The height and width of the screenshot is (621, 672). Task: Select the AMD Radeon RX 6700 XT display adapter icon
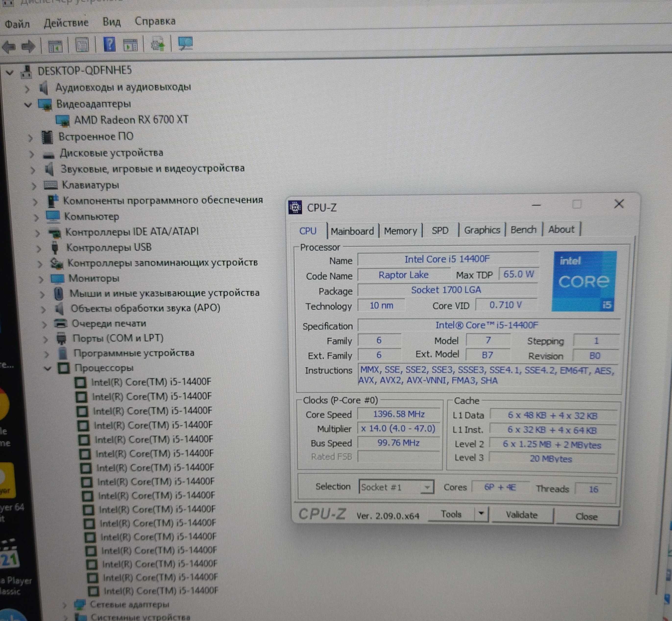[x=63, y=121]
